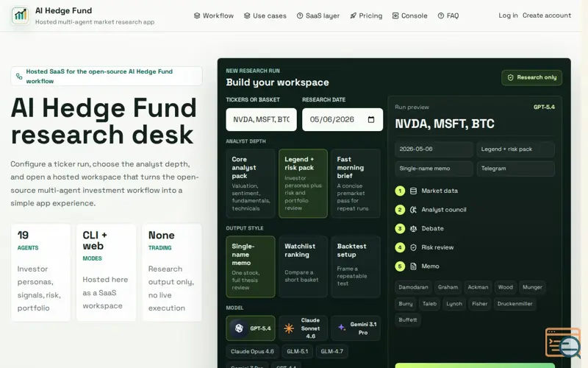Click the AI Hedge Fund chart logo

(21, 15)
